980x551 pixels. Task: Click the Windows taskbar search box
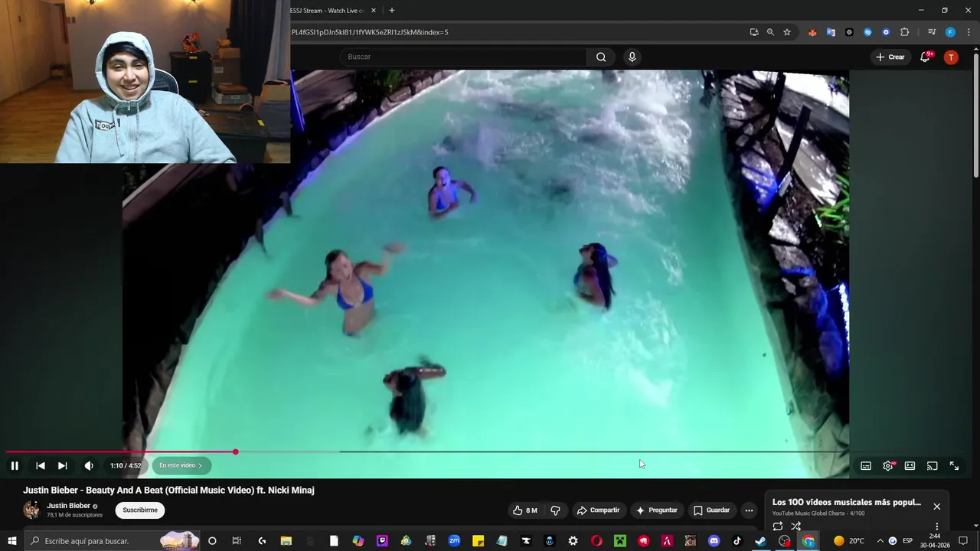[x=113, y=541]
